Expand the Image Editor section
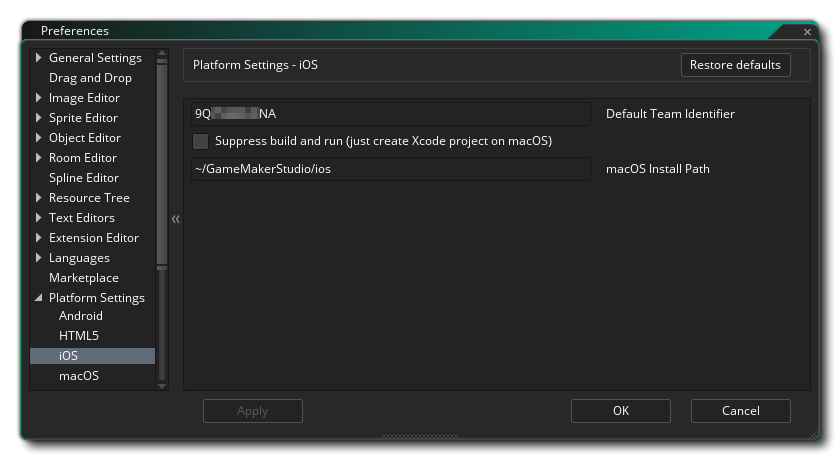Image resolution: width=840 pixels, height=460 pixels. [39, 98]
